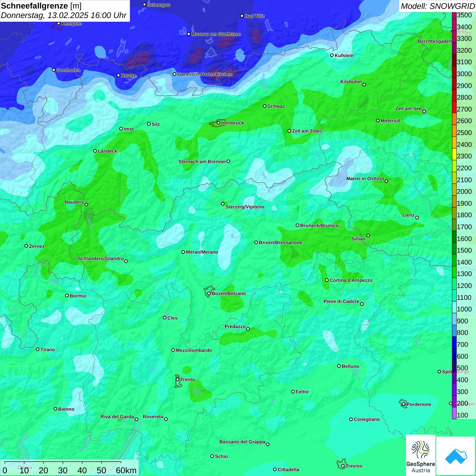
Task: Select the Sterzing/Vipiteno marker dot
Action: click(223, 204)
